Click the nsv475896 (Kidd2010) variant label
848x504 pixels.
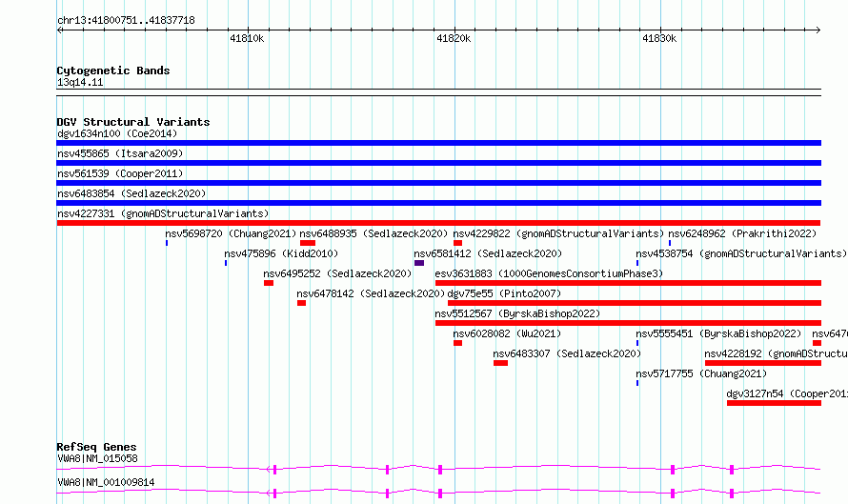coord(281,253)
